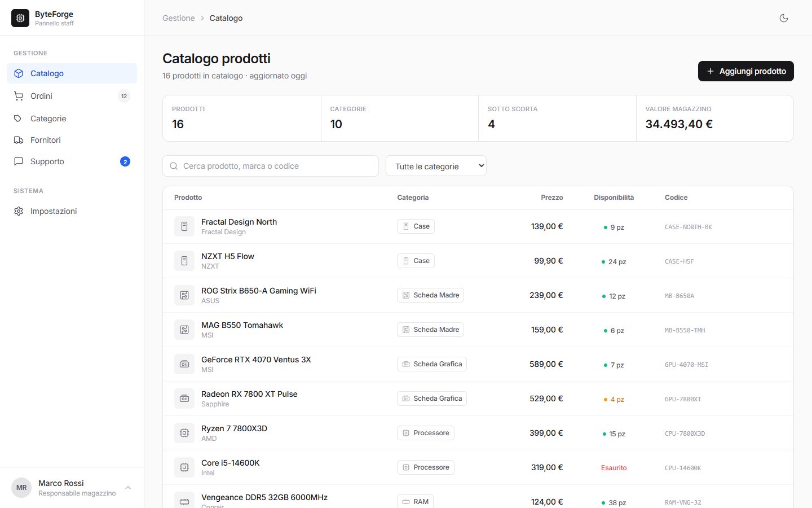This screenshot has height=508, width=812.
Task: Click Processore tag for Ryzen 7
Action: 426,433
